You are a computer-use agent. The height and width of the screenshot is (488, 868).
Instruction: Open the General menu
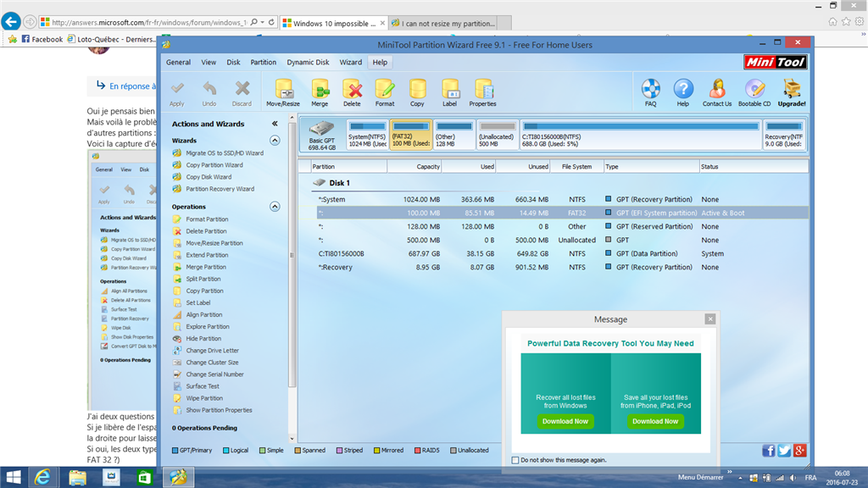(178, 62)
